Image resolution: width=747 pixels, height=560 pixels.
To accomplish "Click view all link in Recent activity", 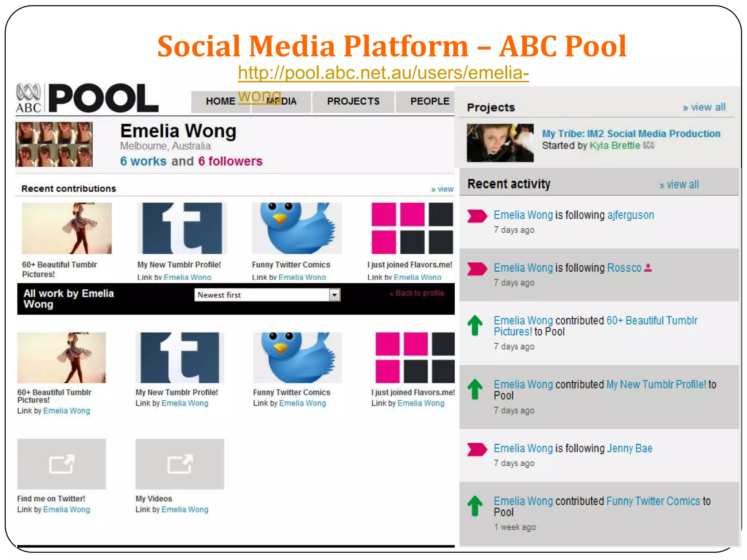I will tap(679, 184).
